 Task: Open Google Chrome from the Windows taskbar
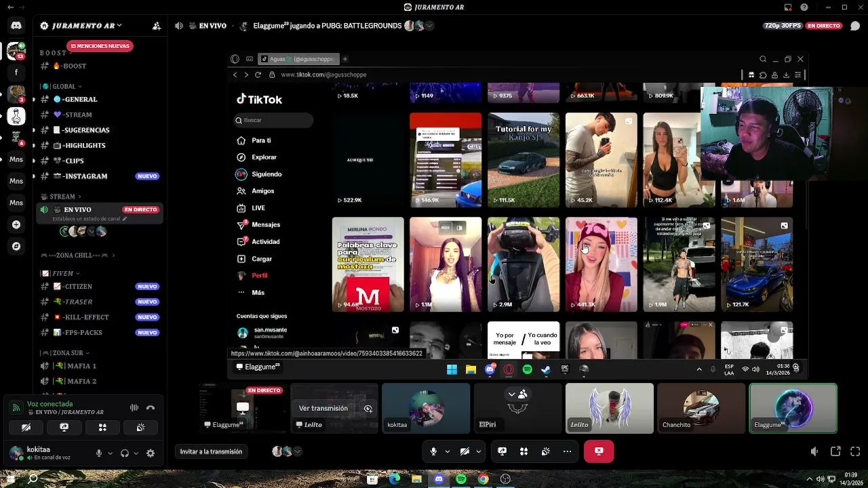click(483, 479)
